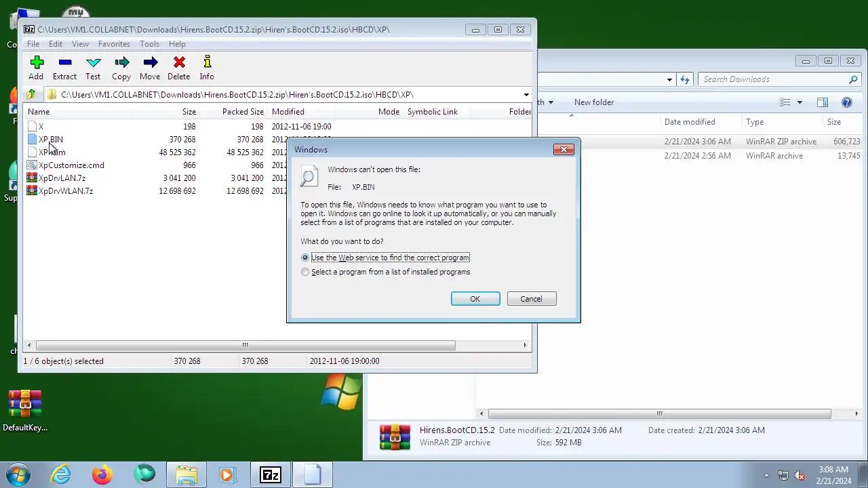
Task: Open the DefaultKey desktop shortcut
Action: (x=25, y=411)
